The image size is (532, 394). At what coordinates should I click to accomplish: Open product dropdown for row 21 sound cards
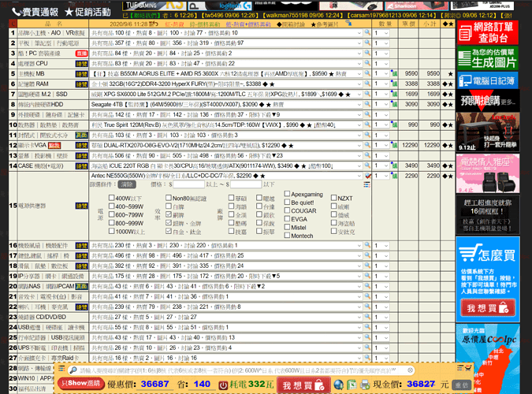tap(226, 296)
